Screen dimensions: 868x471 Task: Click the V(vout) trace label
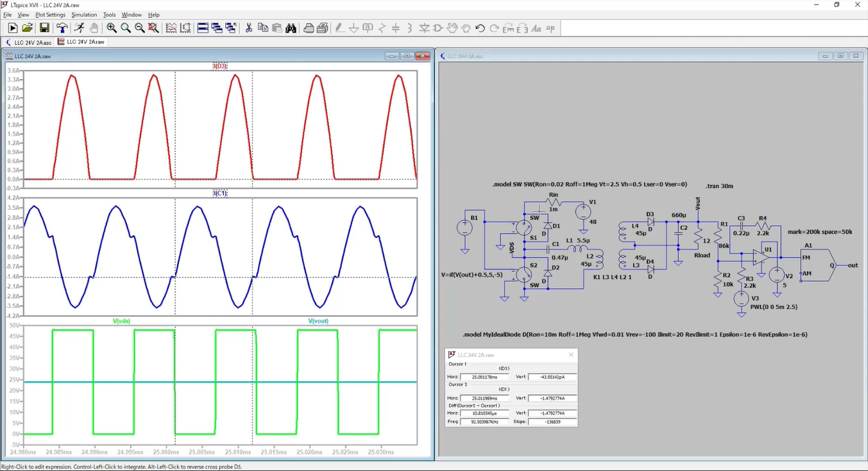coord(318,321)
